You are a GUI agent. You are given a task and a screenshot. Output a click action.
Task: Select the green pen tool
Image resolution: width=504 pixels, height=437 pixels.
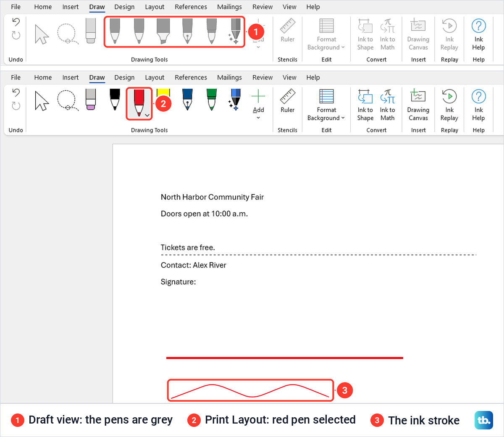point(212,100)
